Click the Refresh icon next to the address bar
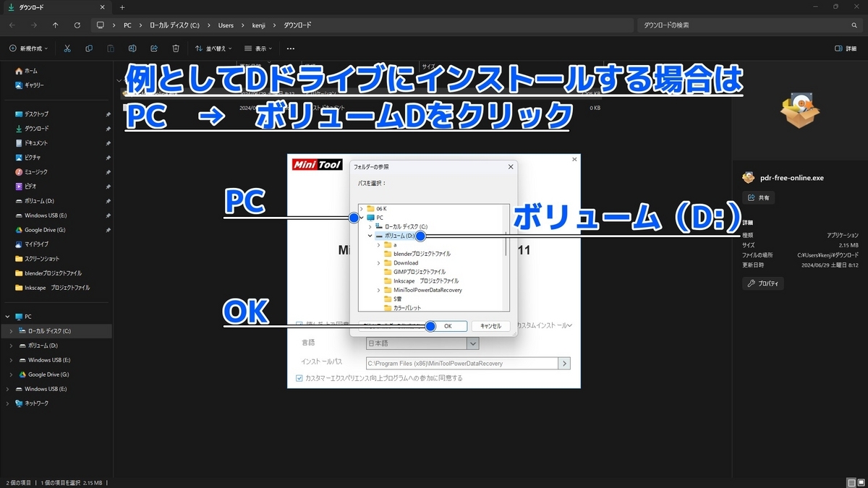 pos(77,25)
